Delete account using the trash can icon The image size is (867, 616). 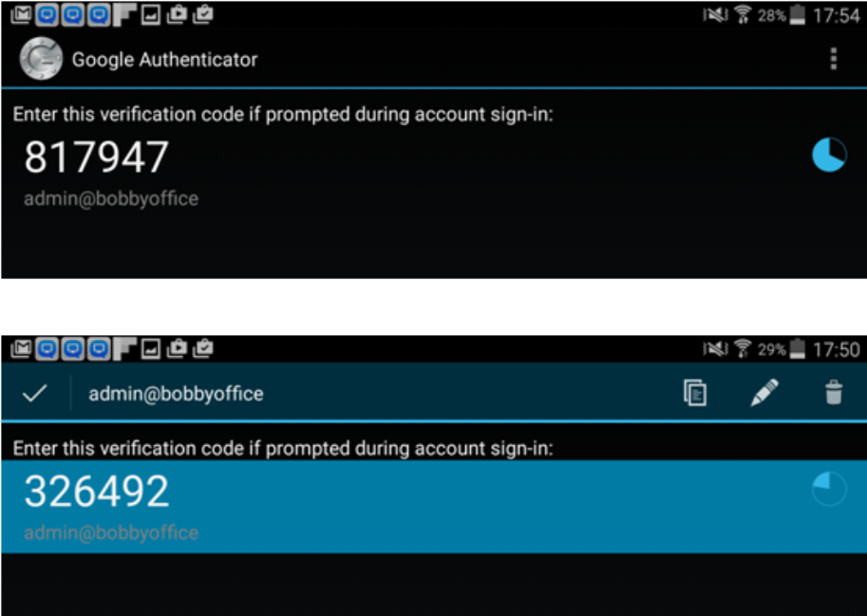833,393
